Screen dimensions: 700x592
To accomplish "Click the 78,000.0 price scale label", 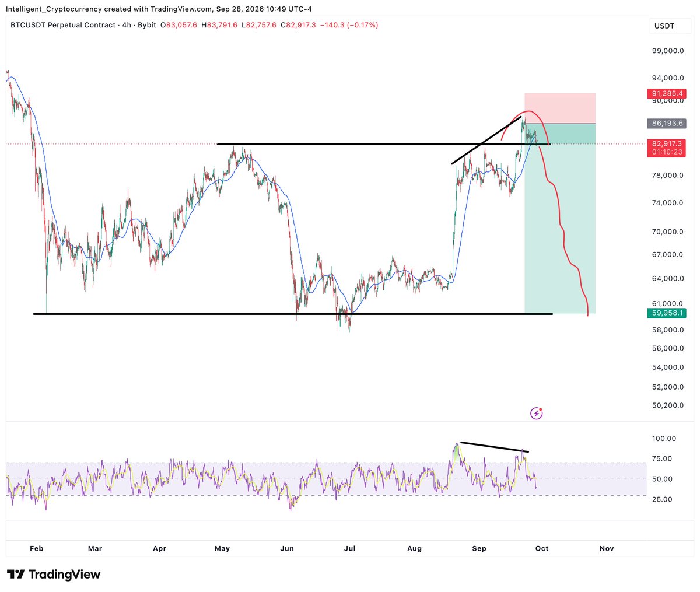I will coord(668,176).
